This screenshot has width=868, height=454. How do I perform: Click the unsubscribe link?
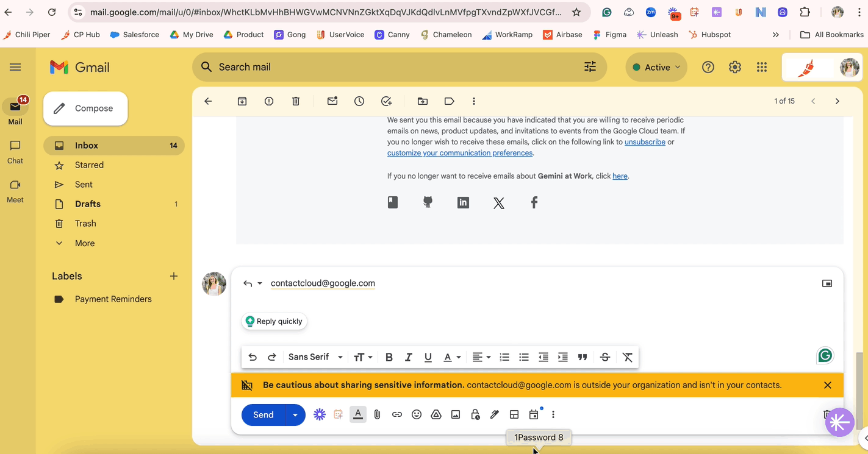click(645, 142)
